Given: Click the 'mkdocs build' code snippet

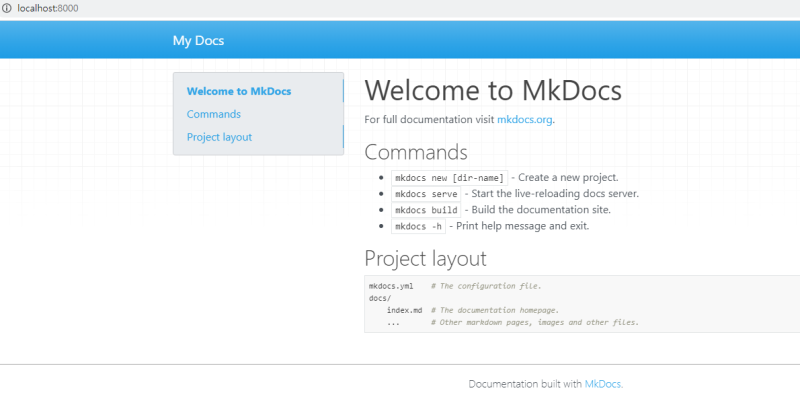Looking at the screenshot, I should pos(426,210).
